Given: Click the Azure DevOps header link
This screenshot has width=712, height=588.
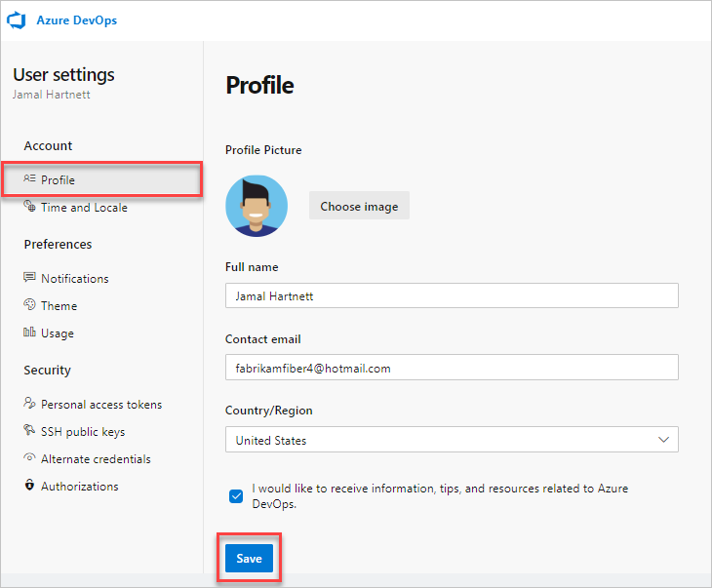Looking at the screenshot, I should pos(78,20).
